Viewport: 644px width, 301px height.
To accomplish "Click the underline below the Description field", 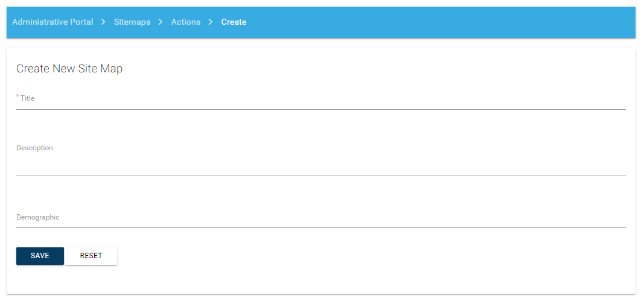I will click(x=320, y=176).
